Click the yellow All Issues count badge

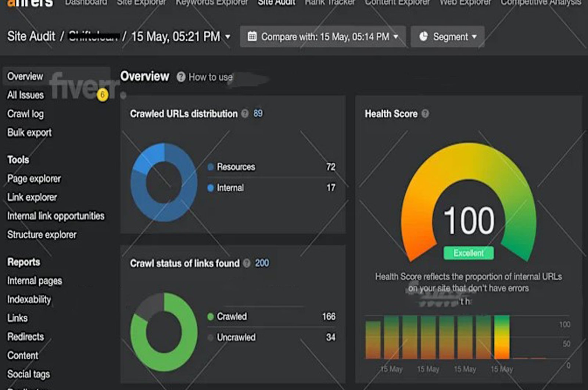tap(102, 95)
